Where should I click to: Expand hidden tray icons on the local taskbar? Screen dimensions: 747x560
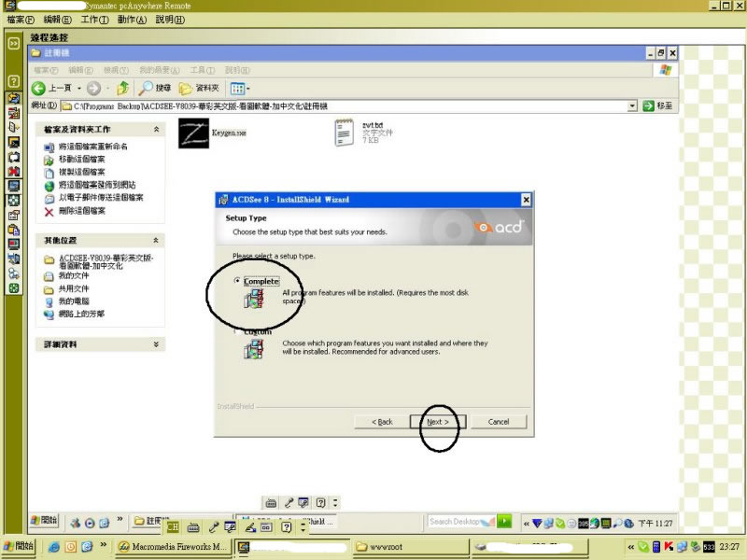631,547
